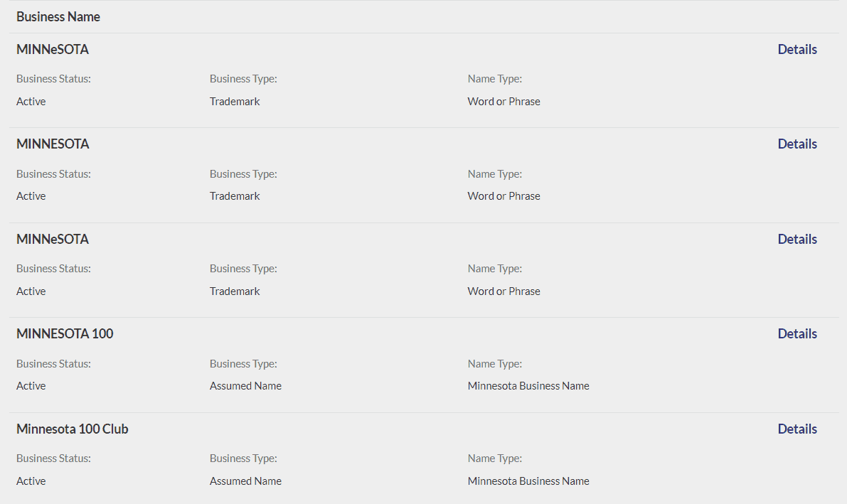The height and width of the screenshot is (504, 847).
Task: Click Active status of all-caps MINNESOTA entry
Action: (x=31, y=196)
